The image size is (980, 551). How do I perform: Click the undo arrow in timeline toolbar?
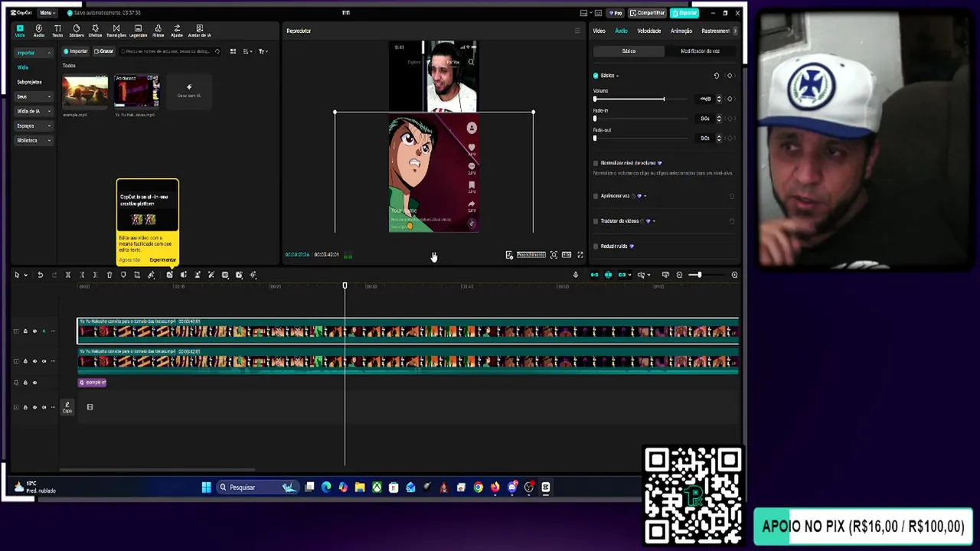point(40,275)
